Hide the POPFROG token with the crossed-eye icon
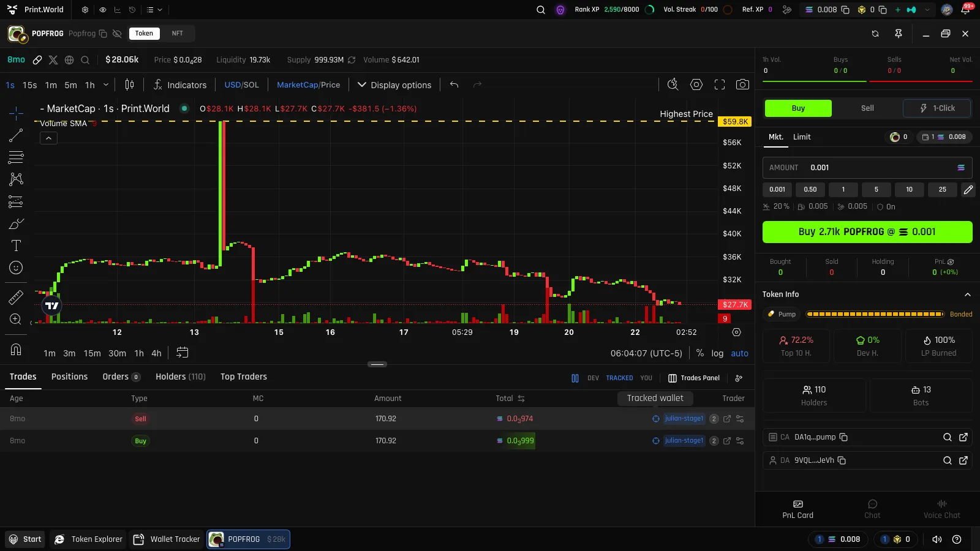The height and width of the screenshot is (551, 980). (117, 34)
